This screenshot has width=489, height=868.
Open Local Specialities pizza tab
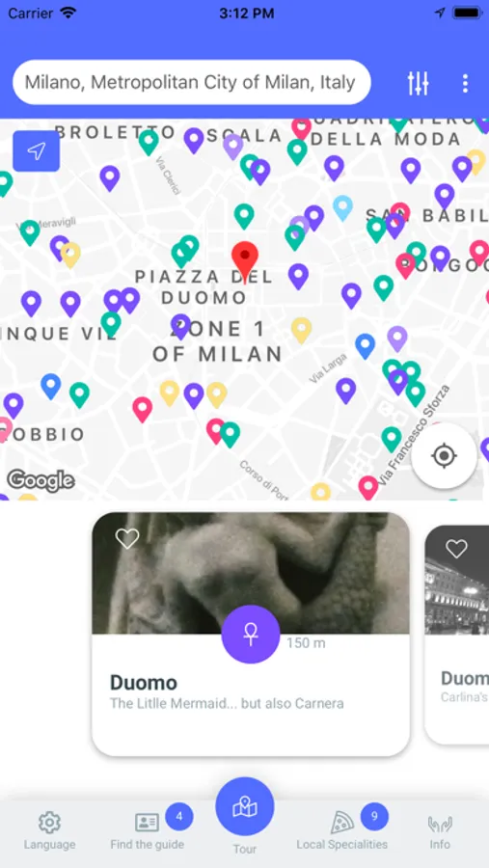coord(342,830)
